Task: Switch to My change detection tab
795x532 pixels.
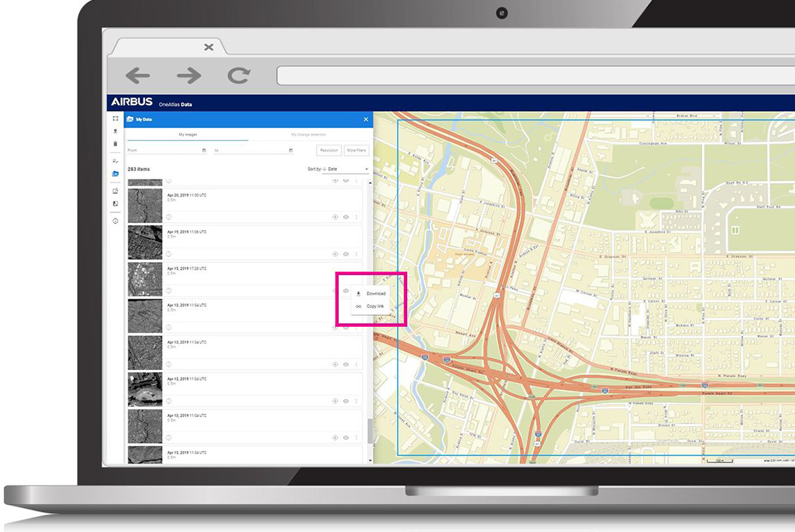Action: (308, 134)
